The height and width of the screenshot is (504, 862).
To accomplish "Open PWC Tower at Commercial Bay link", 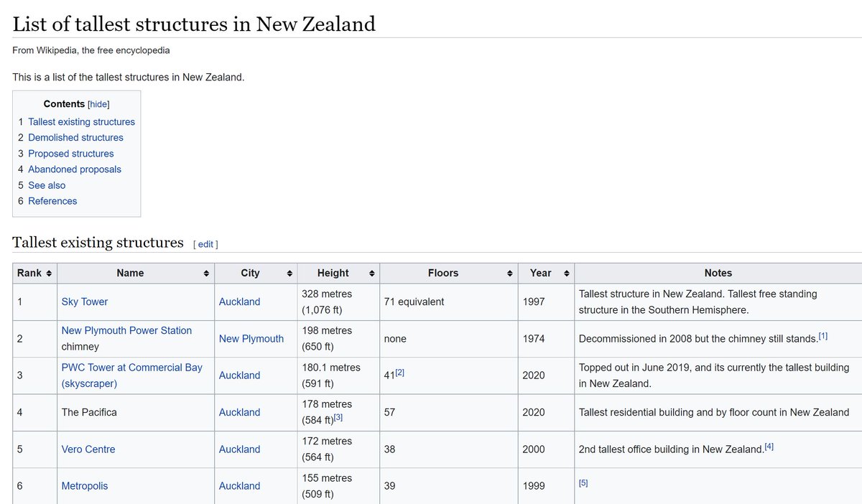I will [132, 375].
